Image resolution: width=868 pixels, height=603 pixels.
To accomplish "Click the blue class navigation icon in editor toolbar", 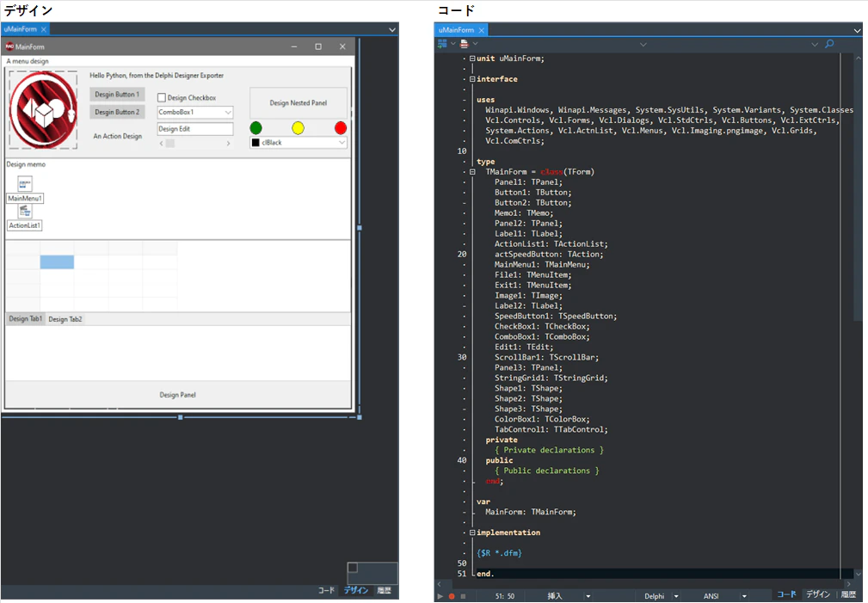I will (442, 44).
